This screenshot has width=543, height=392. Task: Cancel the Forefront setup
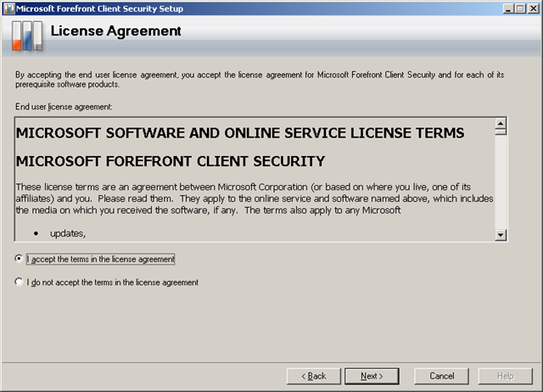pyautogui.click(x=441, y=376)
